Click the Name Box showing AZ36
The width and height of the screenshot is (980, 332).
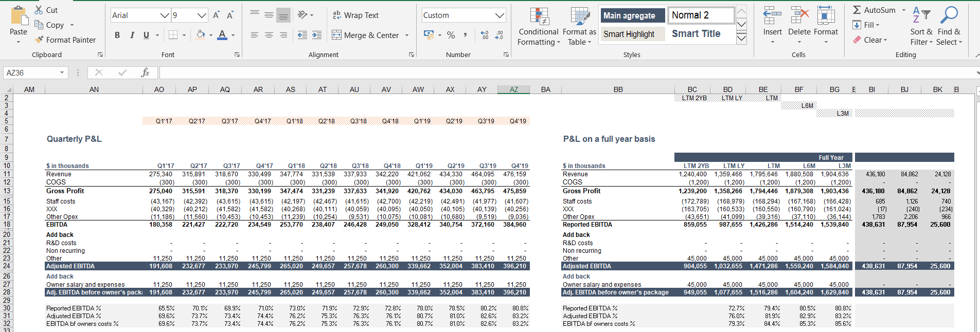pyautogui.click(x=35, y=73)
